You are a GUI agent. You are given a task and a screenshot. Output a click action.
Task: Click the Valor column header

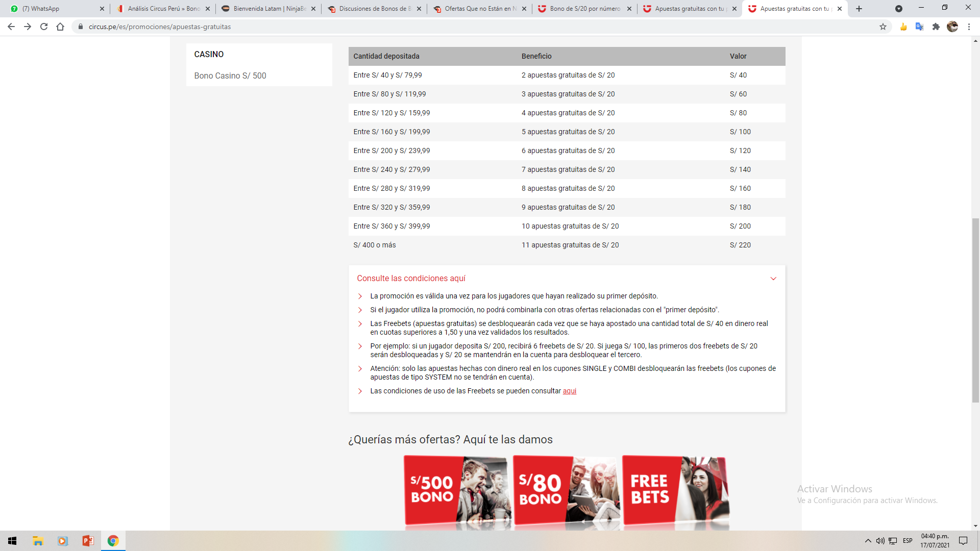pos(738,56)
